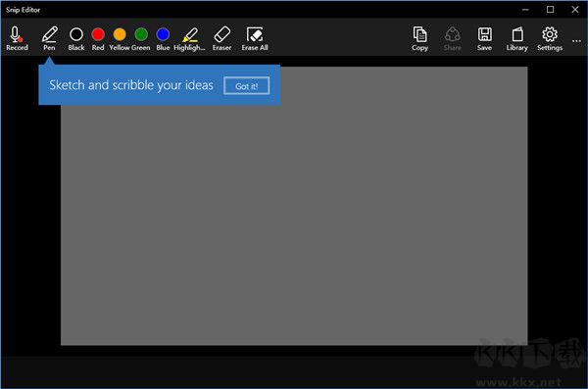Screen dimensions: 588x389
Task: Select the Highlighter tool
Action: [x=190, y=38]
